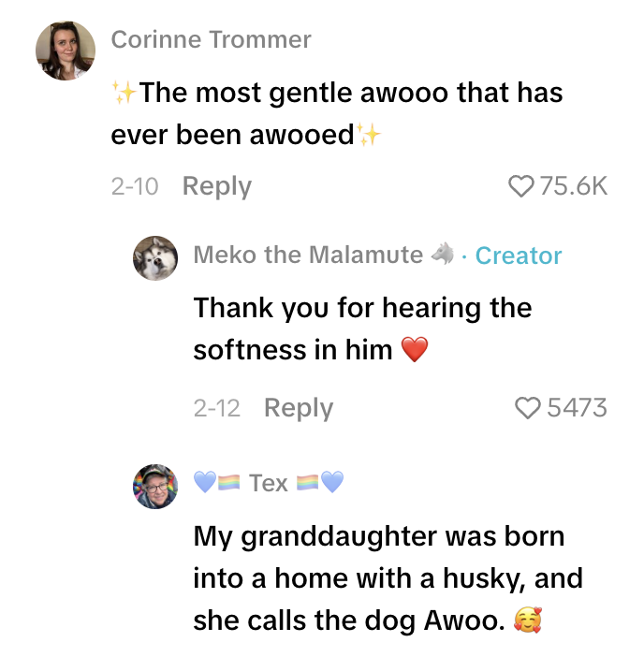View Tex's profile photo

(155, 487)
